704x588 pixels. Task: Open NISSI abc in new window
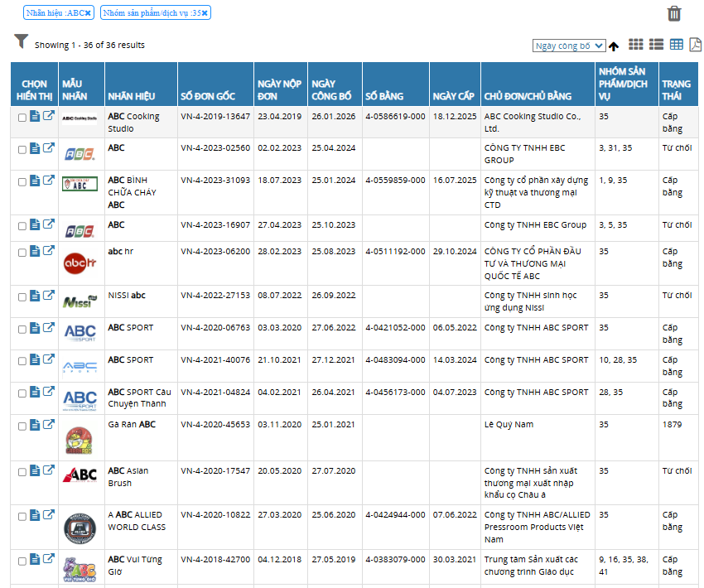pos(49,295)
